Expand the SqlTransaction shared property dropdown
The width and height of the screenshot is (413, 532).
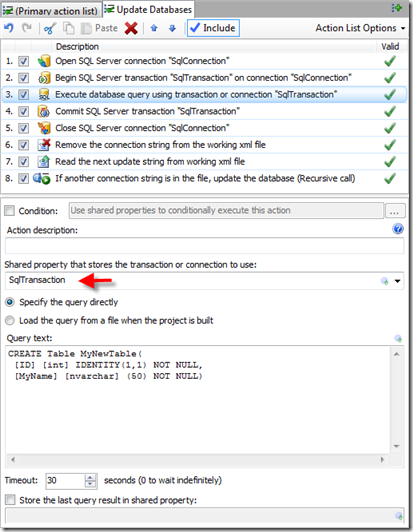[x=397, y=281]
